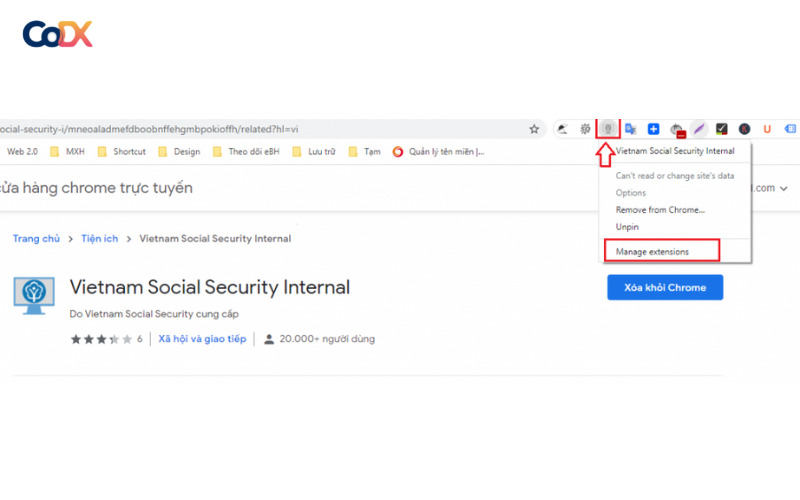
Task: Open the Tạm bookmark folder
Action: 364,152
